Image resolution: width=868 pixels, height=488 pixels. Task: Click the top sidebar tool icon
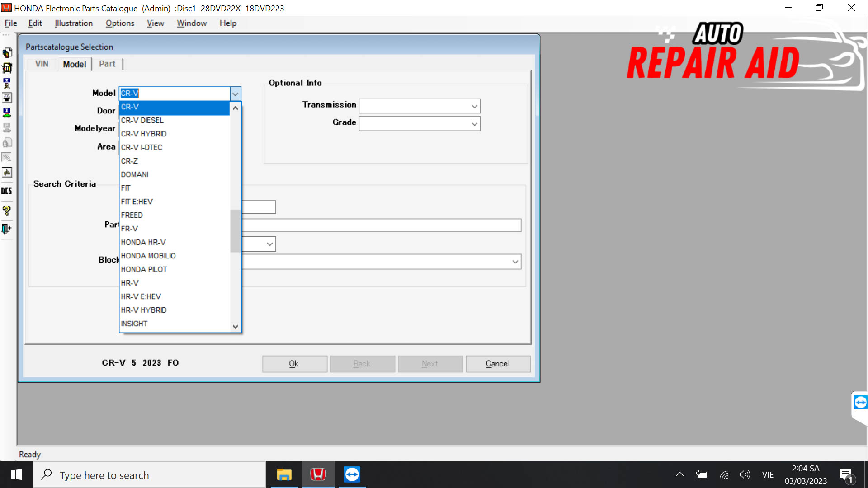pyautogui.click(x=7, y=52)
